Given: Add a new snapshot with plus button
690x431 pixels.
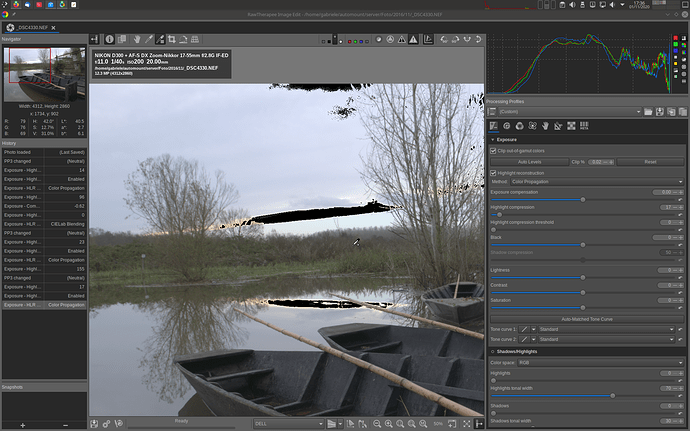Looking at the screenshot, I should [x=22, y=425].
